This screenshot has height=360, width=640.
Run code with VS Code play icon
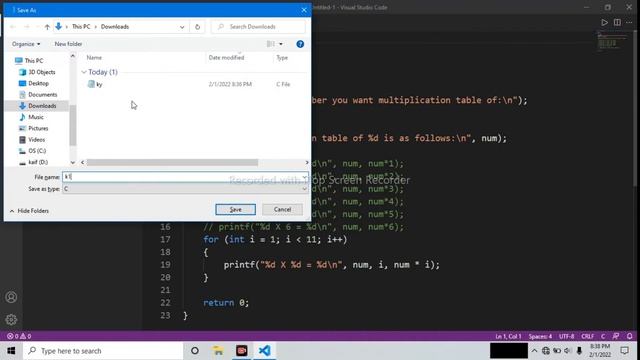[x=604, y=22]
